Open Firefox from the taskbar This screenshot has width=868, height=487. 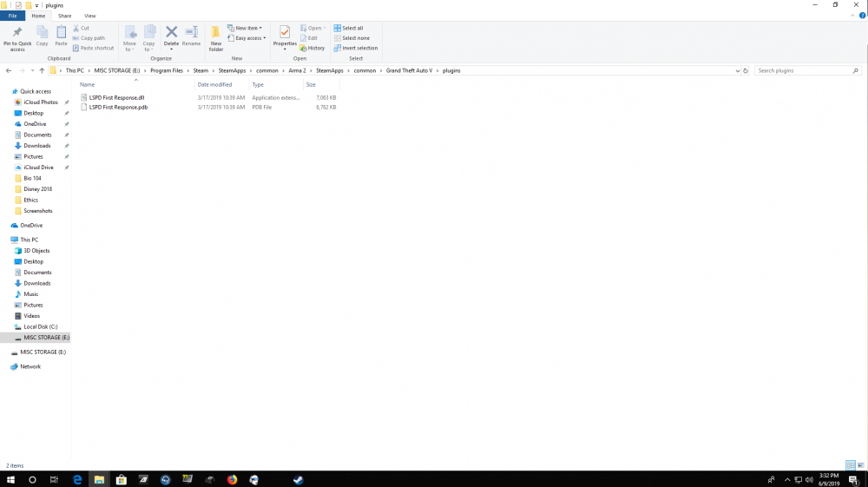(232, 479)
